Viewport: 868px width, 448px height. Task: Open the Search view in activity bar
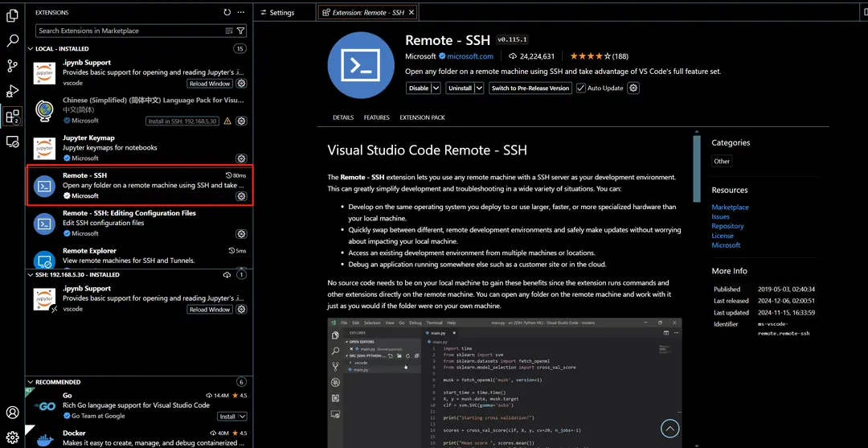pos(12,41)
